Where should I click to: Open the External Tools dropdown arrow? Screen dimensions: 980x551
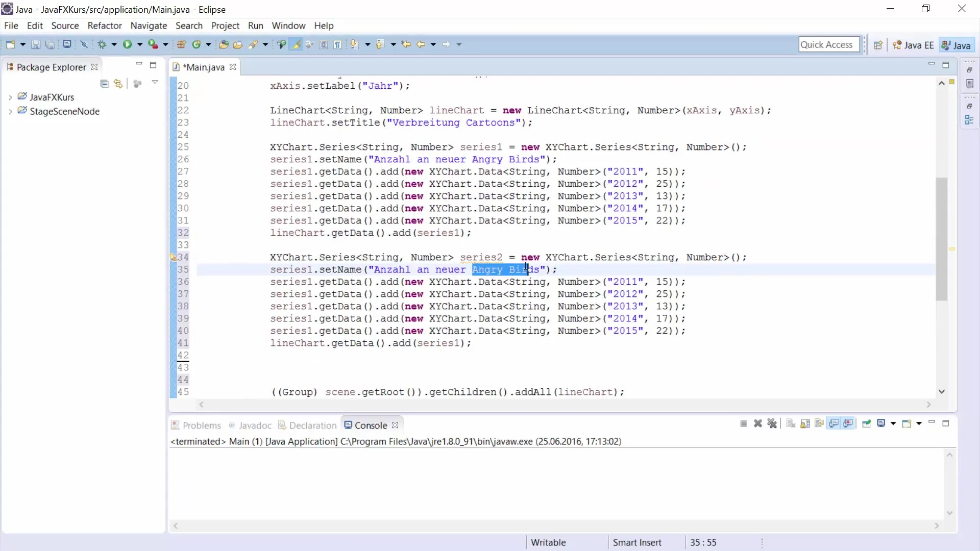[165, 45]
